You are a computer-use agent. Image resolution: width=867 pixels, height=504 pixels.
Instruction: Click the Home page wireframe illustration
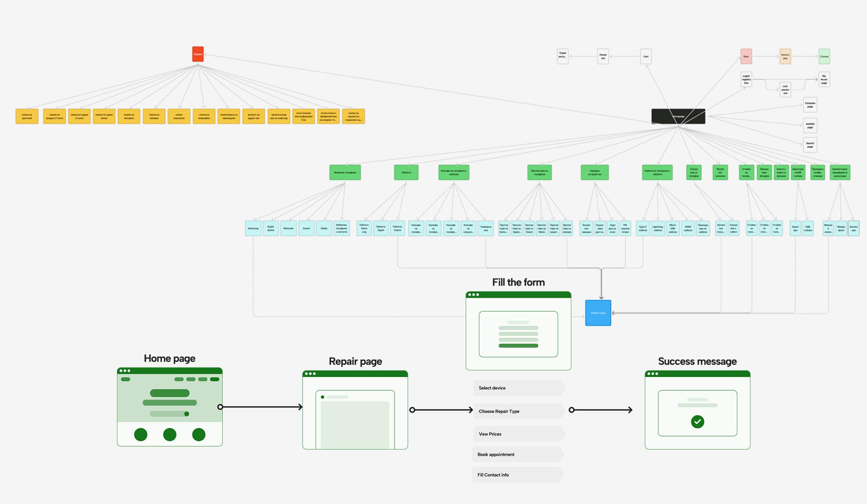tap(170, 407)
